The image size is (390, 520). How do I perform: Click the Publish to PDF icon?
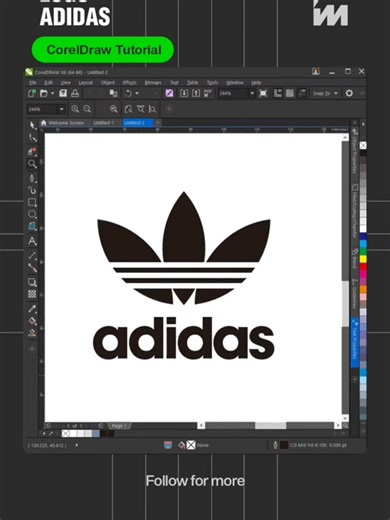[x=208, y=93]
